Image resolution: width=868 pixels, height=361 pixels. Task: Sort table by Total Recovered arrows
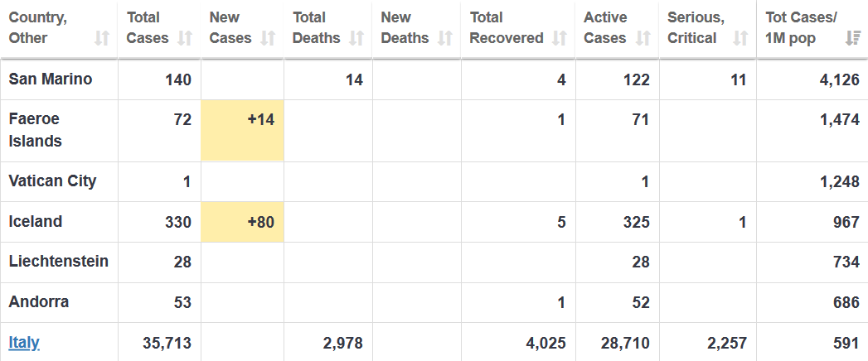560,38
